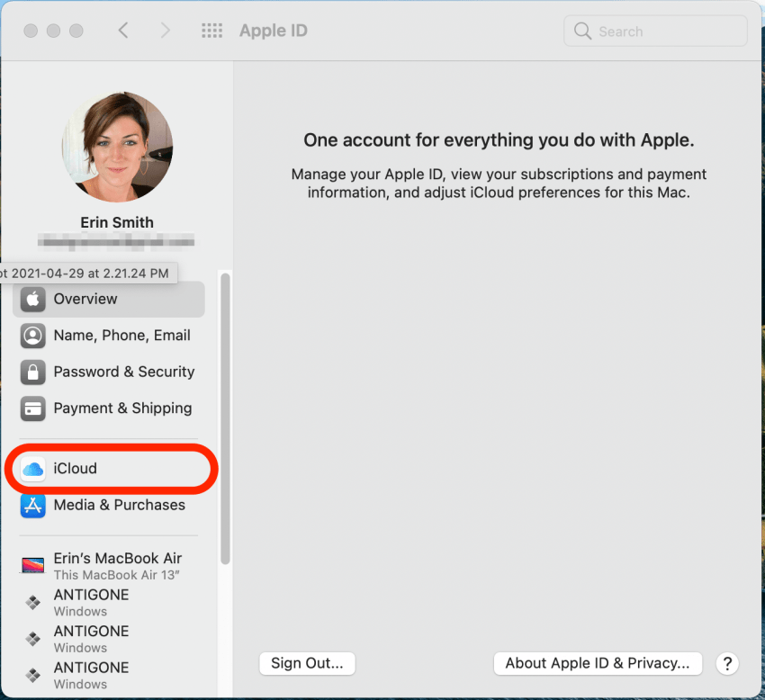This screenshot has height=700, width=765.
Task: Click the question mark help button
Action: coord(727,663)
